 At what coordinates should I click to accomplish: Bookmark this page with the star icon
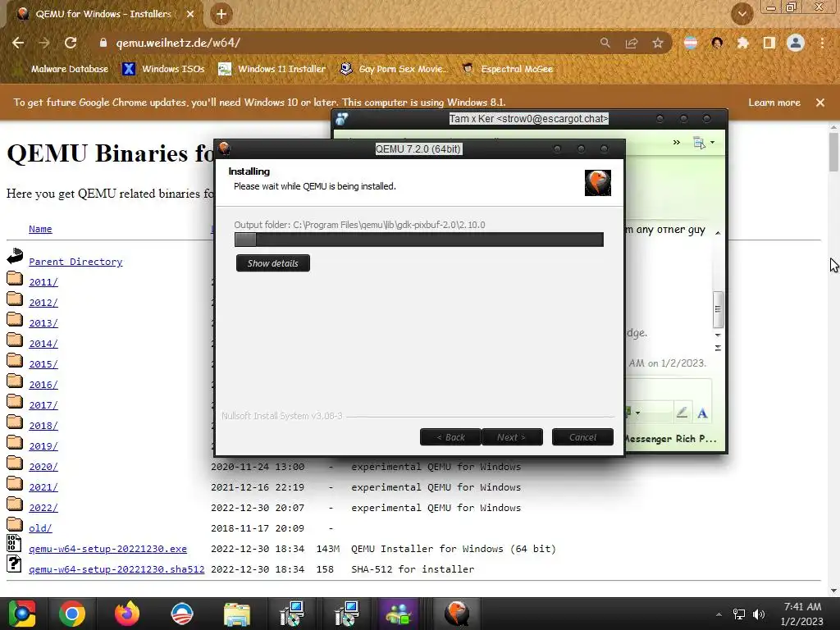(x=658, y=43)
